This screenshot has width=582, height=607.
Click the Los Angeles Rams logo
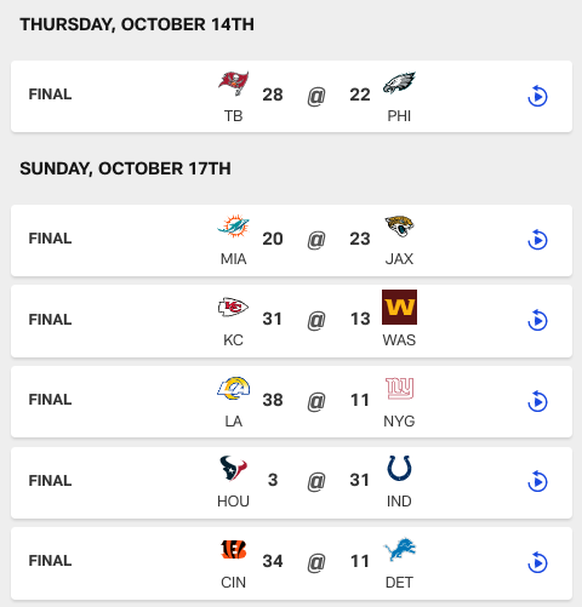[x=233, y=388]
